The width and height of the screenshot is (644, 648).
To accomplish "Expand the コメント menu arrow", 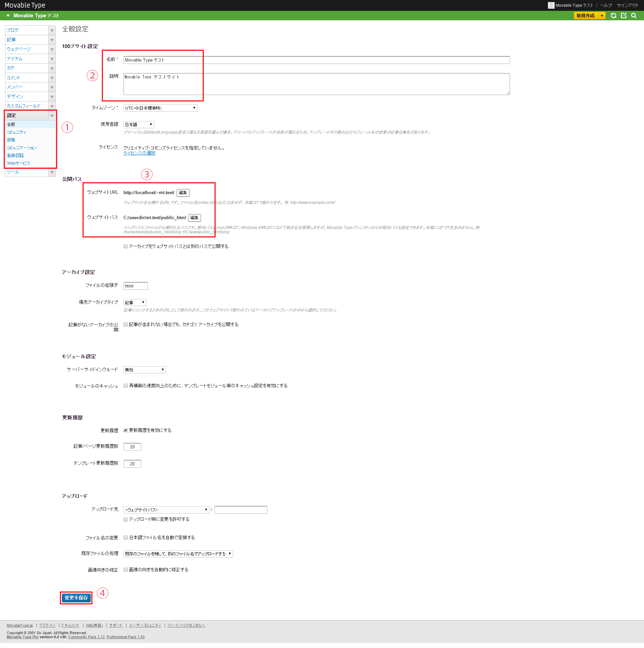I will (x=52, y=78).
